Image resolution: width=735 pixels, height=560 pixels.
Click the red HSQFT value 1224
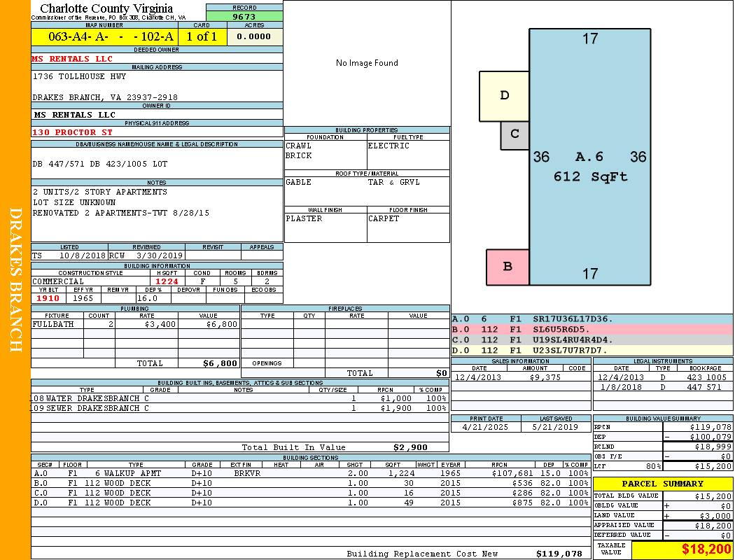pos(167,281)
